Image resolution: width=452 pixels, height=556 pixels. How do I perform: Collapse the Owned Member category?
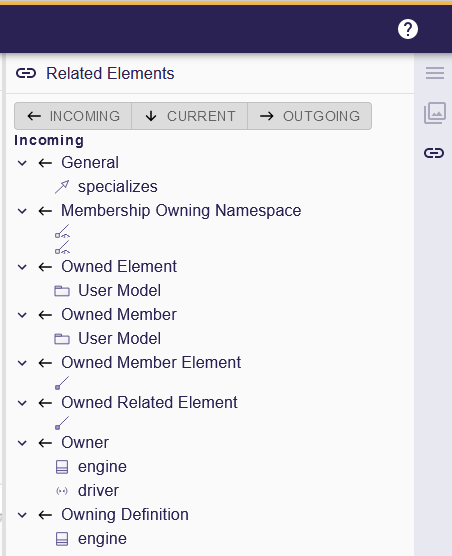[22, 315]
